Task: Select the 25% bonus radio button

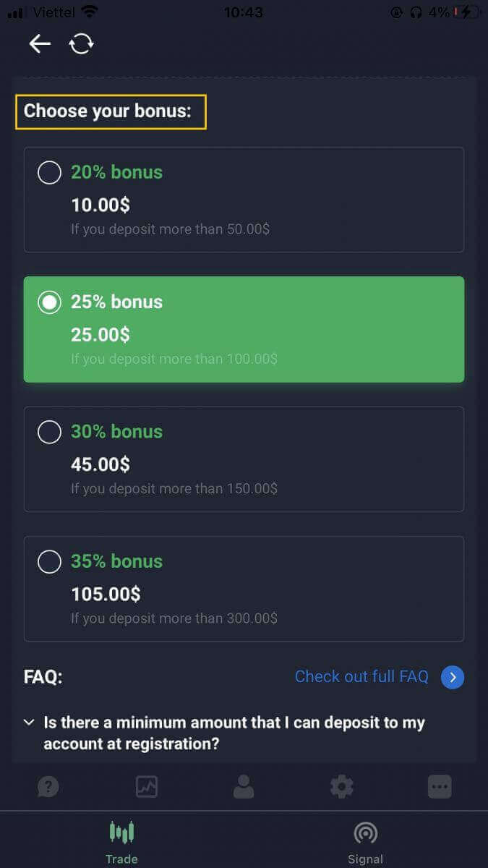Action: 49,302
